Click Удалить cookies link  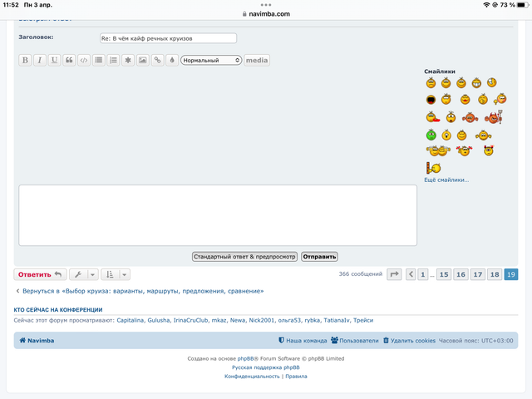click(409, 340)
